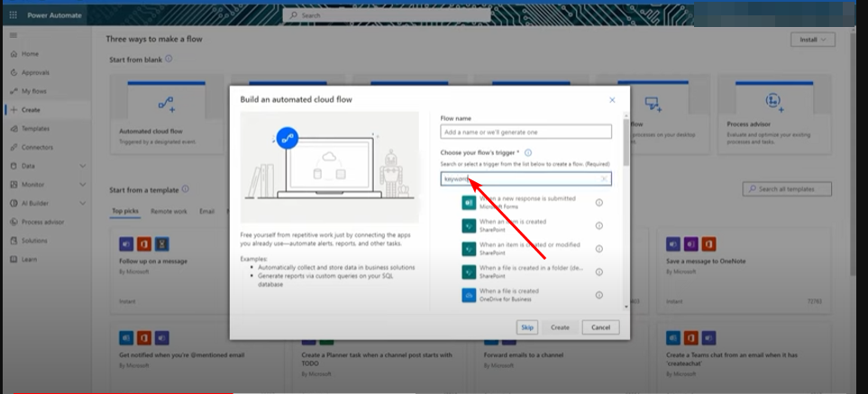Open the Install dropdown

click(x=813, y=40)
